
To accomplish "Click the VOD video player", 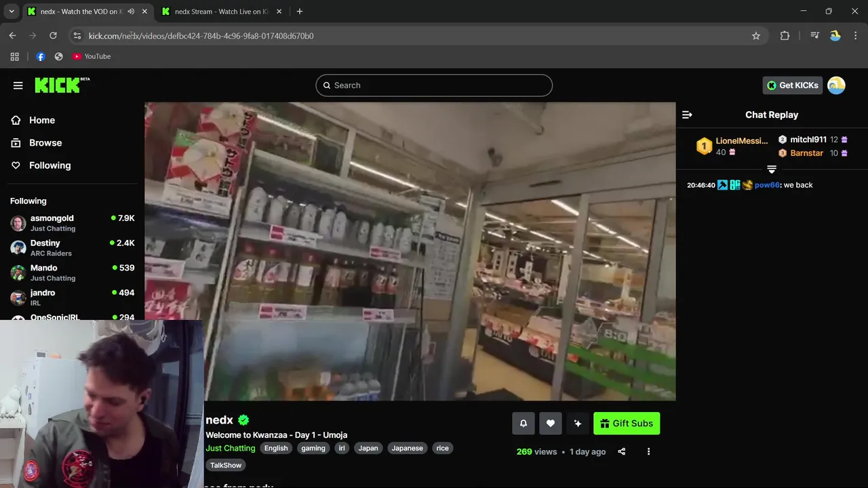I will (x=410, y=251).
